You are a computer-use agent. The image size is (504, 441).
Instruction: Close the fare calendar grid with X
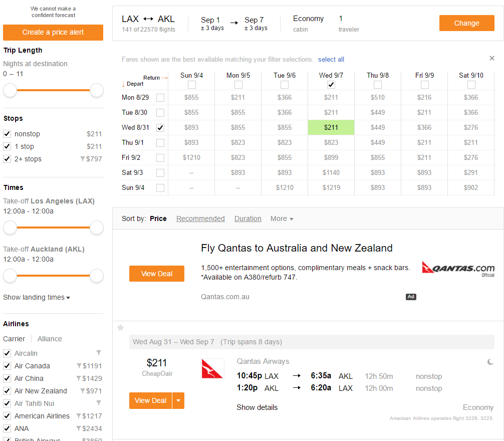(492, 59)
